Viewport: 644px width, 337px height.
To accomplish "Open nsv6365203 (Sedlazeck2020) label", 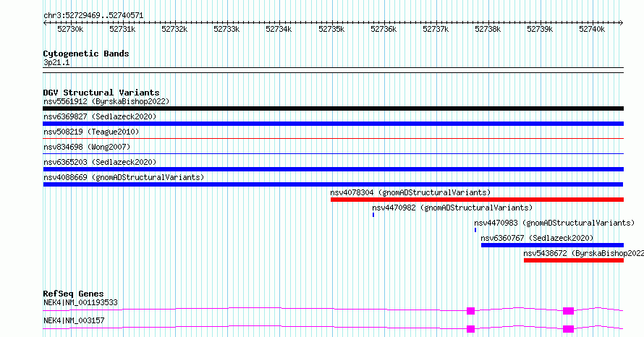I will click(x=100, y=162).
